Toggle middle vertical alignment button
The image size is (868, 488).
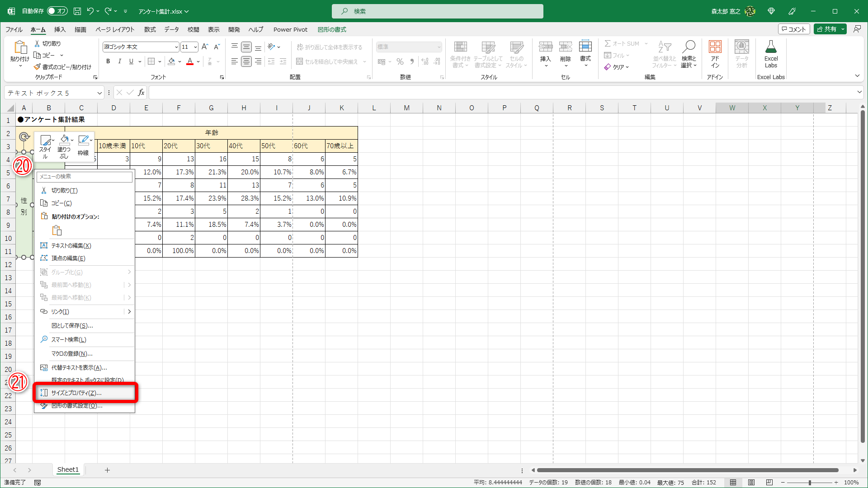point(246,47)
